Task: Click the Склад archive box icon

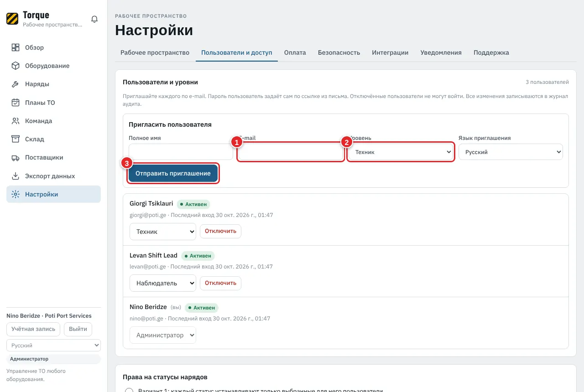Action: point(16,139)
